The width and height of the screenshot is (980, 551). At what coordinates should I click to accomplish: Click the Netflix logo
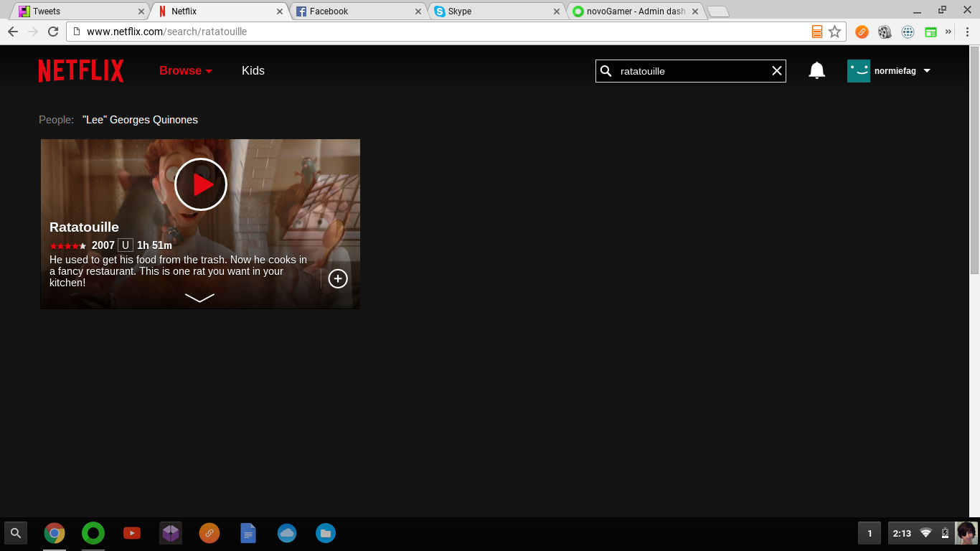point(81,70)
